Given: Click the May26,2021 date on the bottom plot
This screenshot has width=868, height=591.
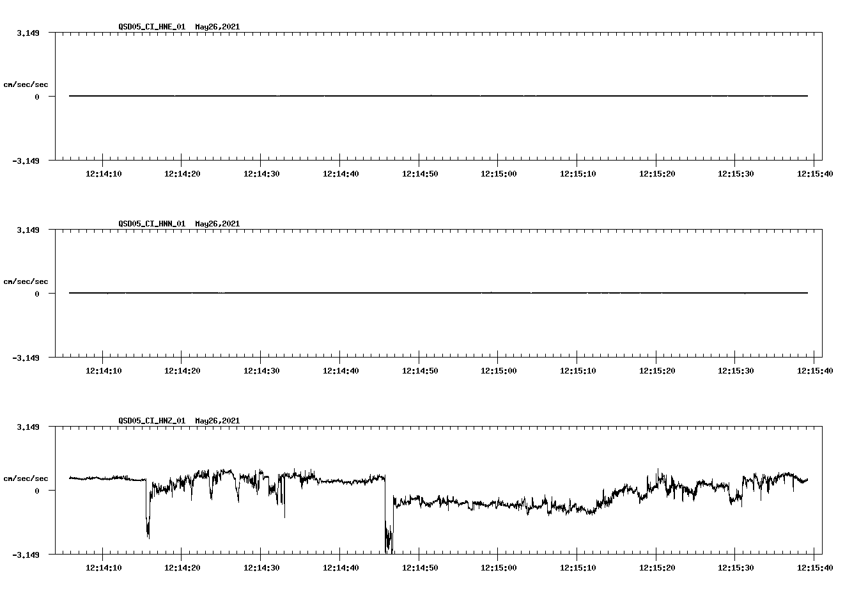Looking at the screenshot, I should point(217,421).
